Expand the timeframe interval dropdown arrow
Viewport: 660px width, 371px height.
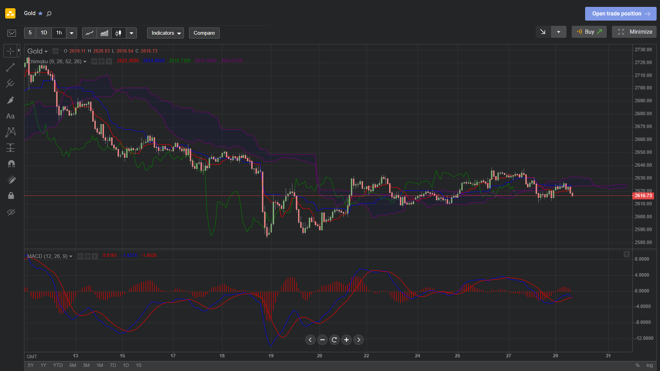point(72,33)
